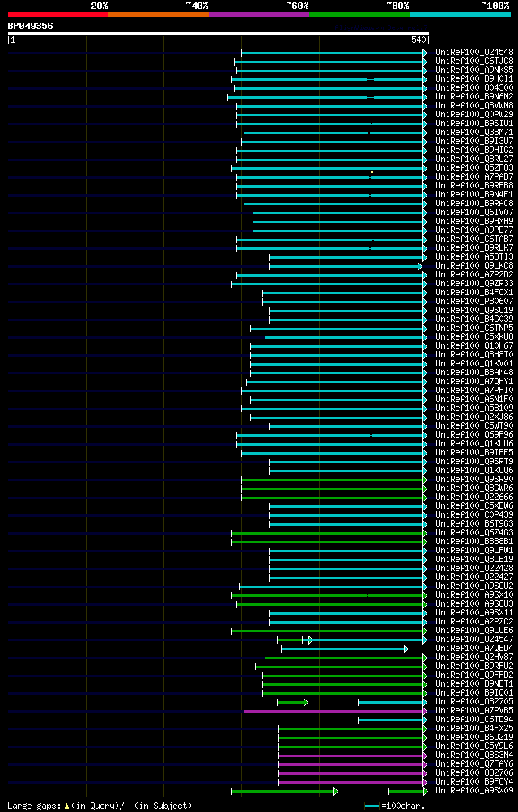This screenshot has width=518, height=812.
Task: Open the UniRef100_O24548 hit label
Action: (x=474, y=52)
